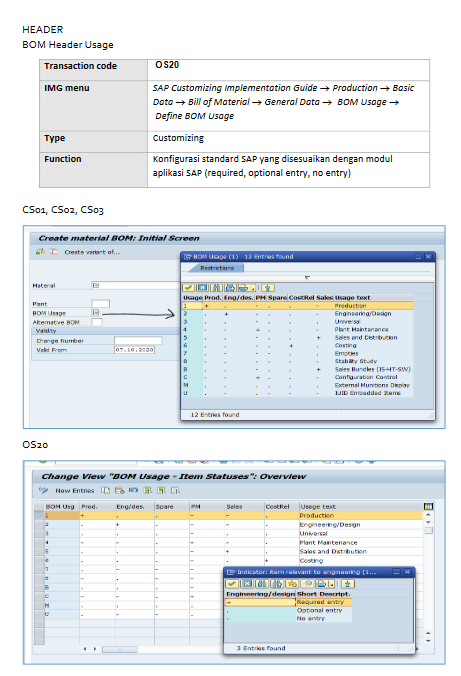Viewport: 461px width, 676px height.
Task: Click Alternative BOM input field
Action: (97, 322)
